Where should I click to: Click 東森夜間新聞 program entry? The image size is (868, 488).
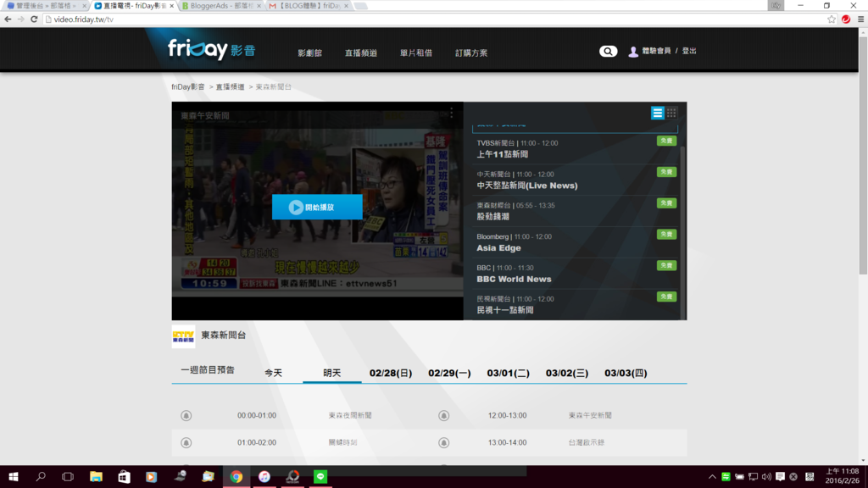350,415
